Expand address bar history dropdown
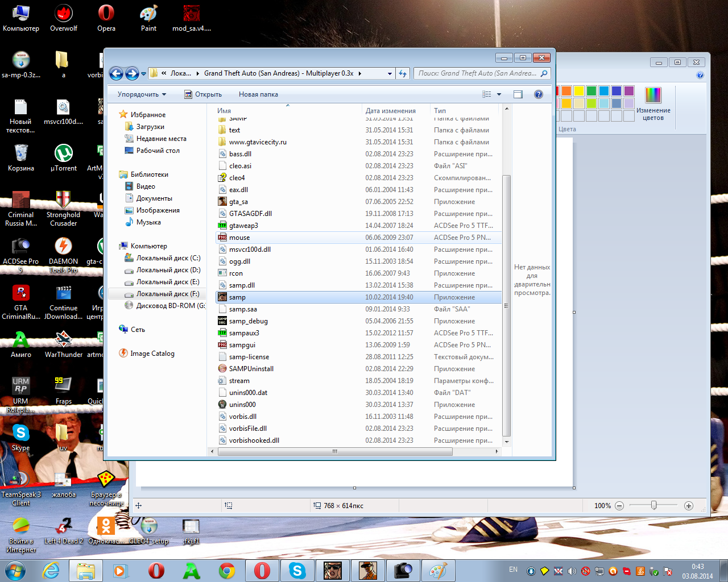728x582 pixels. click(390, 73)
